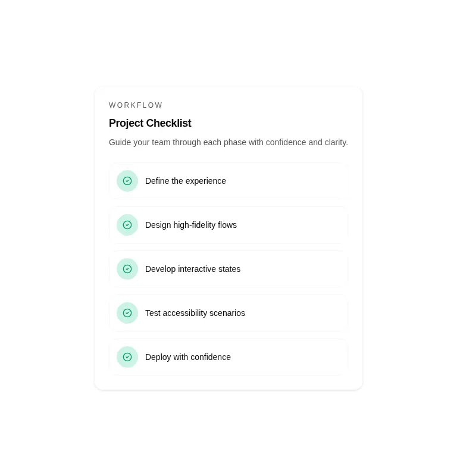
Task: Toggle the Test accessibility scenarios checklist row
Action: click(228, 313)
